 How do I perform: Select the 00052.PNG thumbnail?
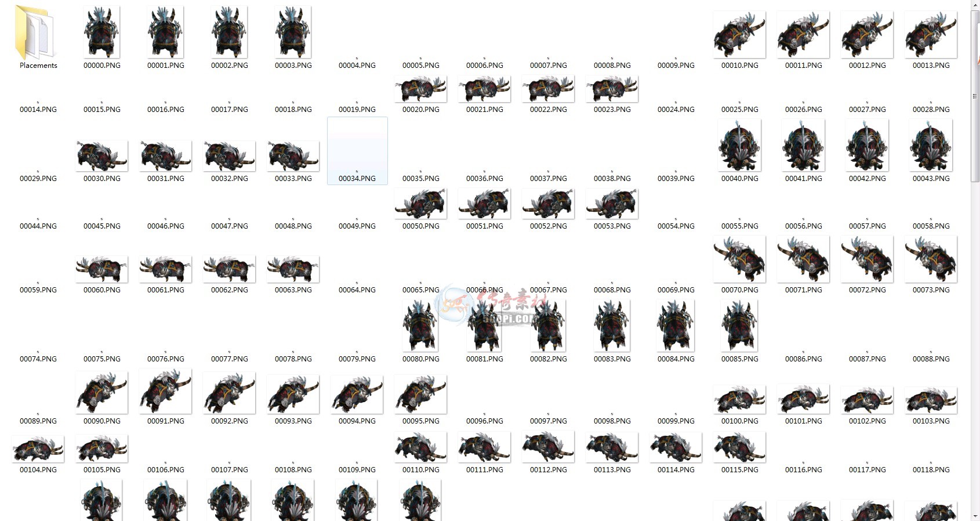coord(549,204)
